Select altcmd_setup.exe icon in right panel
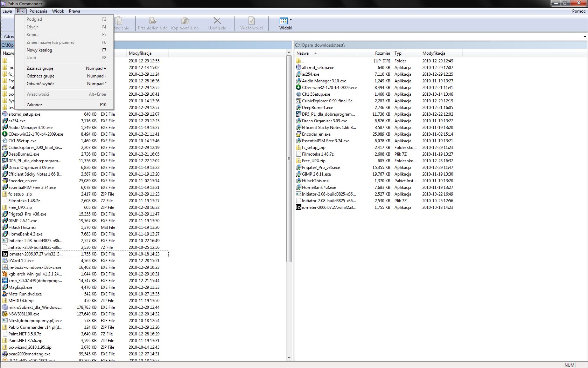588x368 pixels. click(x=299, y=67)
